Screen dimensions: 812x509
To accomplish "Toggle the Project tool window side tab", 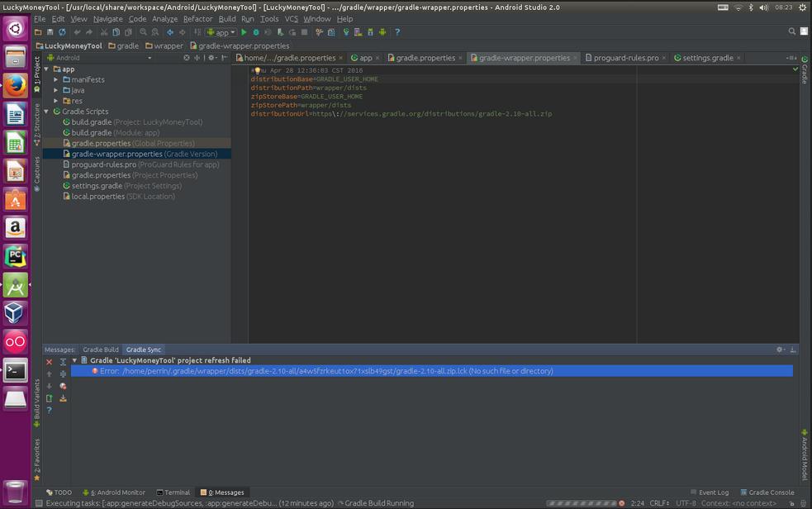I will pyautogui.click(x=37, y=74).
